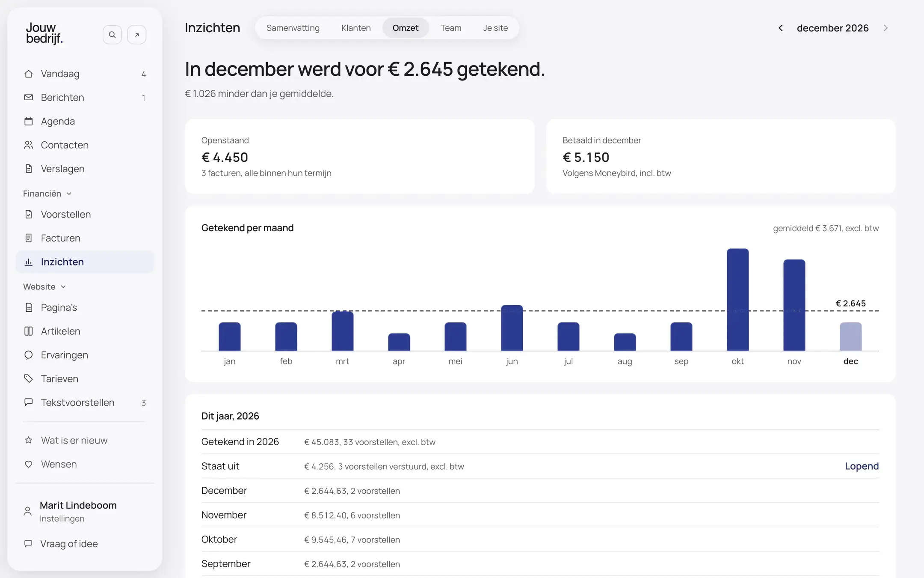
Task: Switch to the Samenvatting tab
Action: (x=293, y=28)
